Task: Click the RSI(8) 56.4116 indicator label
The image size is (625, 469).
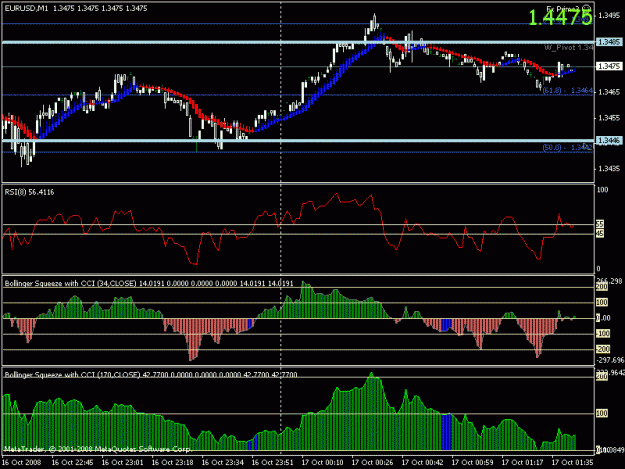Action: click(29, 192)
